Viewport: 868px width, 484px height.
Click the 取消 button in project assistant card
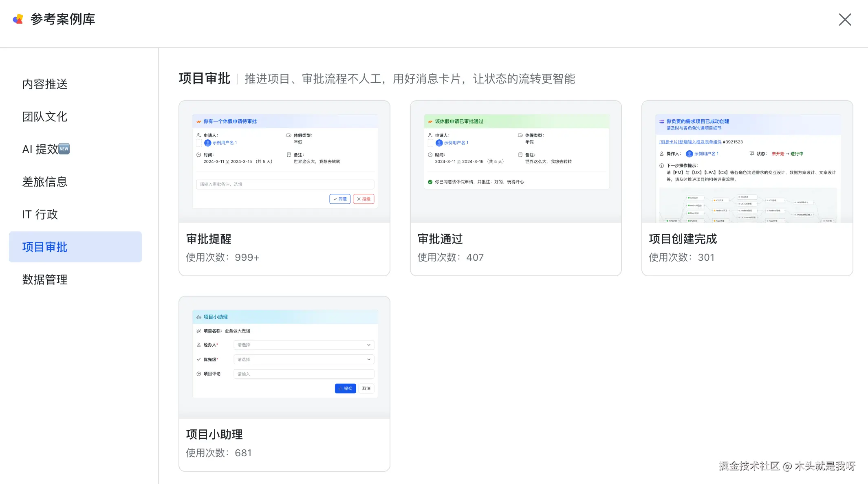click(x=366, y=388)
